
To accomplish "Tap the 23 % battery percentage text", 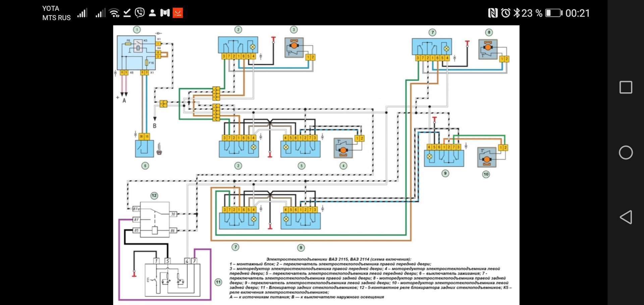I will click(x=532, y=13).
